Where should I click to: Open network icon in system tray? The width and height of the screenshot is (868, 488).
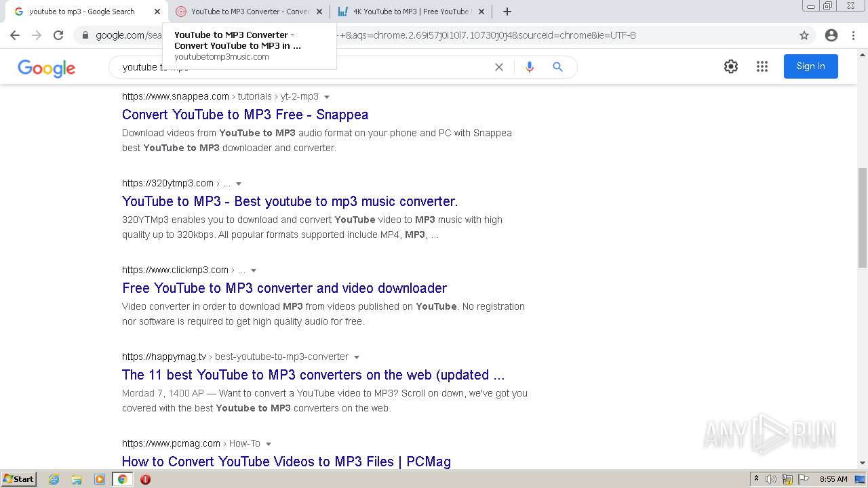(x=787, y=479)
